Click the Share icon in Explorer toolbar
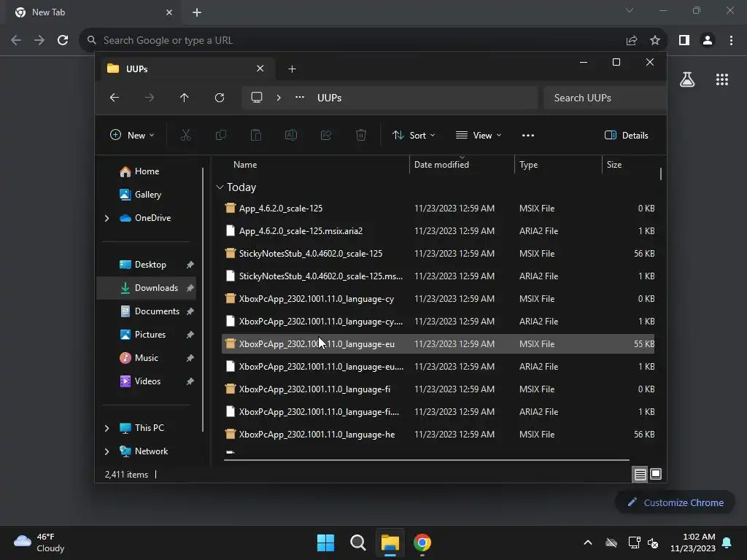 pos(326,135)
